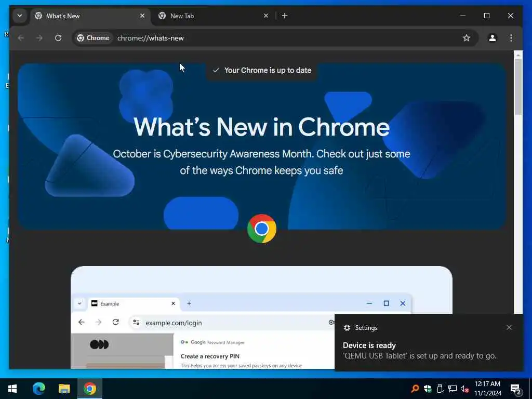Click the scrollbar up arrow
Viewport: 532px width, 399px height.
tap(518, 55)
